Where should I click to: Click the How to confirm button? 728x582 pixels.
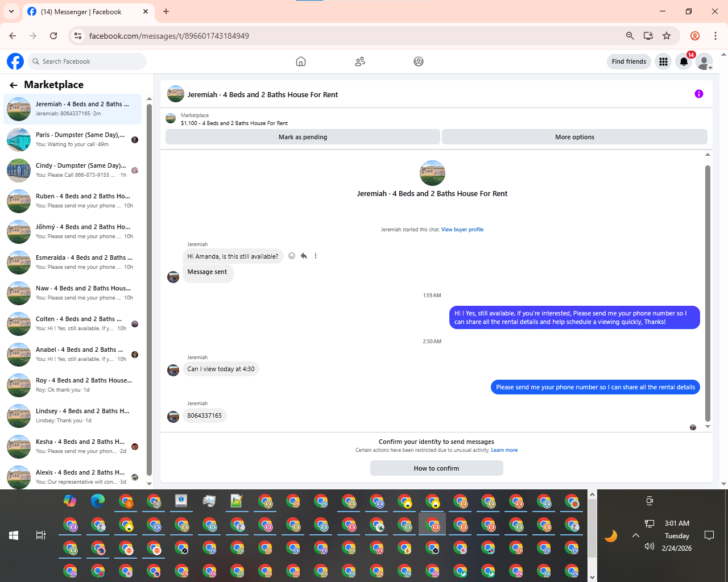pos(436,468)
